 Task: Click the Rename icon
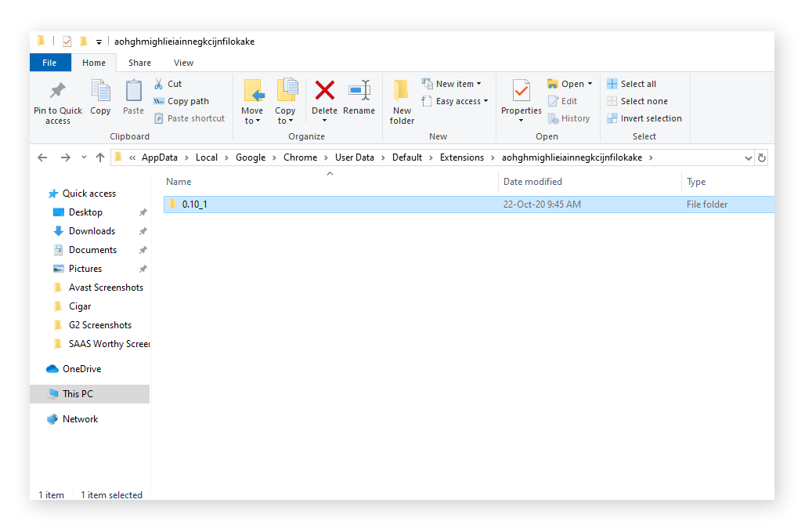pyautogui.click(x=359, y=94)
